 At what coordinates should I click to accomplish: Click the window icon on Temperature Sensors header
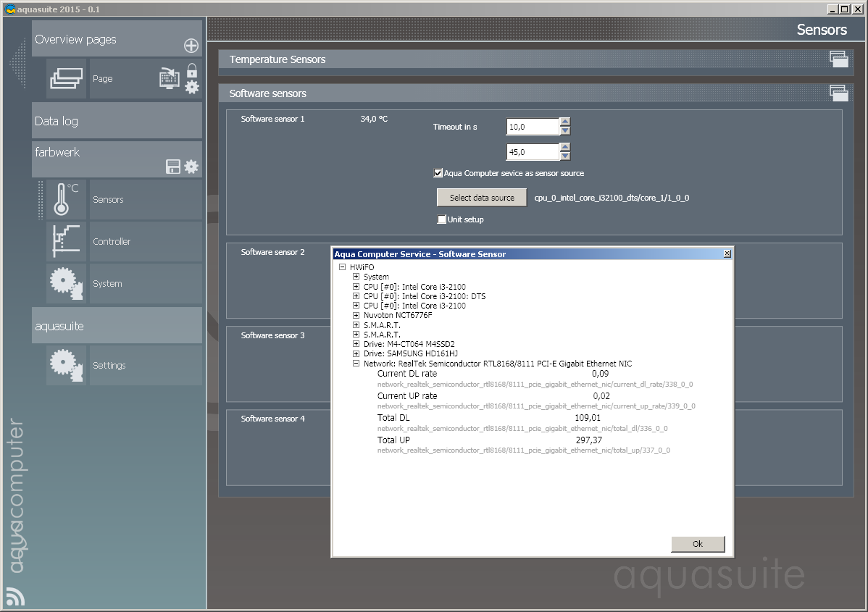(x=839, y=59)
